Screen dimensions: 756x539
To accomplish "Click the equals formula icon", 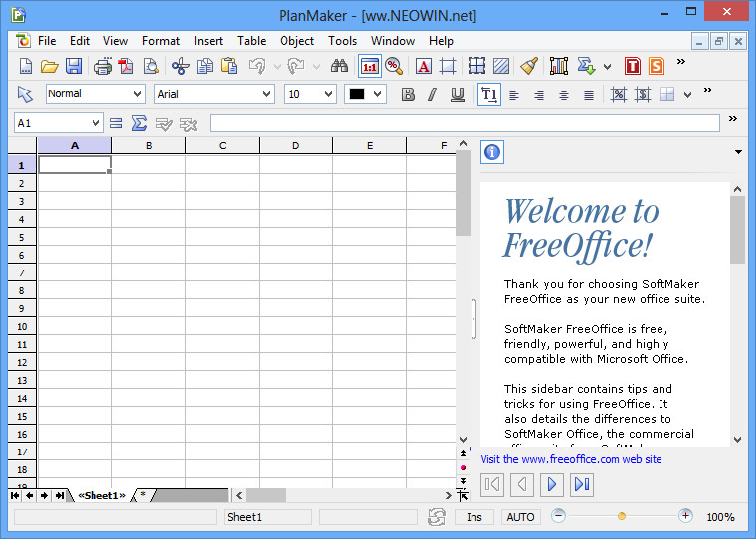I will tap(116, 123).
